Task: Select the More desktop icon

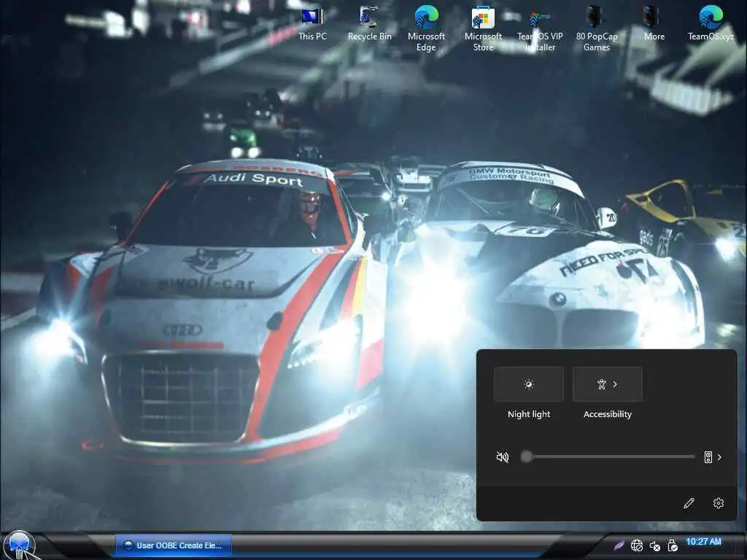Action: tap(654, 23)
